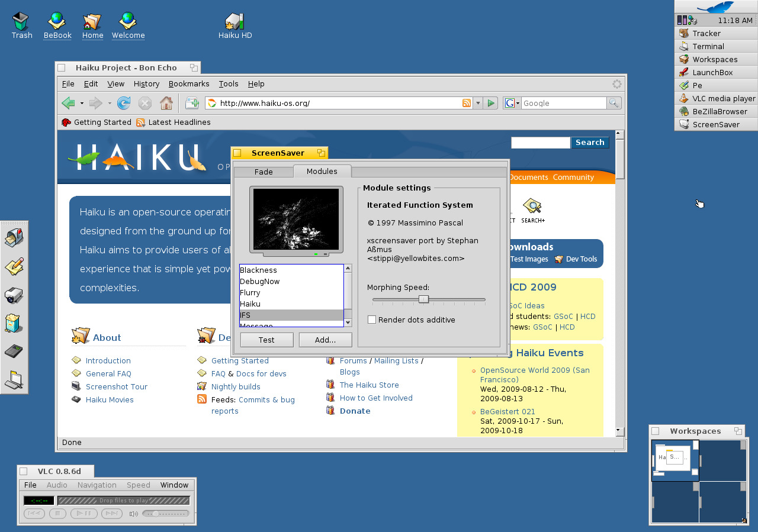Screen dimensions: 758x532
Task: Adjust the Morphing Speed slider
Action: (423, 299)
